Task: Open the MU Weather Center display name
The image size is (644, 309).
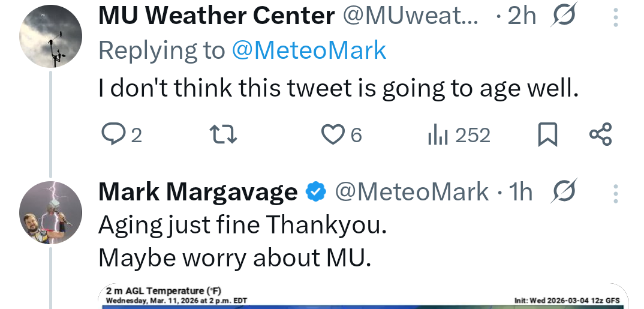Action: pyautogui.click(x=216, y=16)
